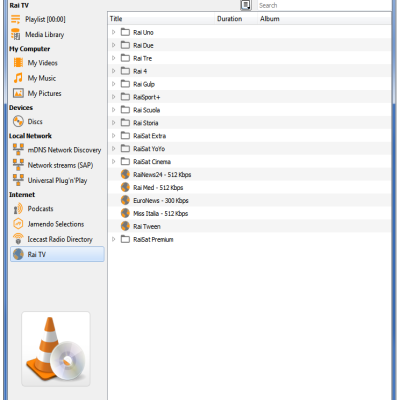Open the Jamendo Selections icon
Screen dimensions: 400x400
[18, 224]
